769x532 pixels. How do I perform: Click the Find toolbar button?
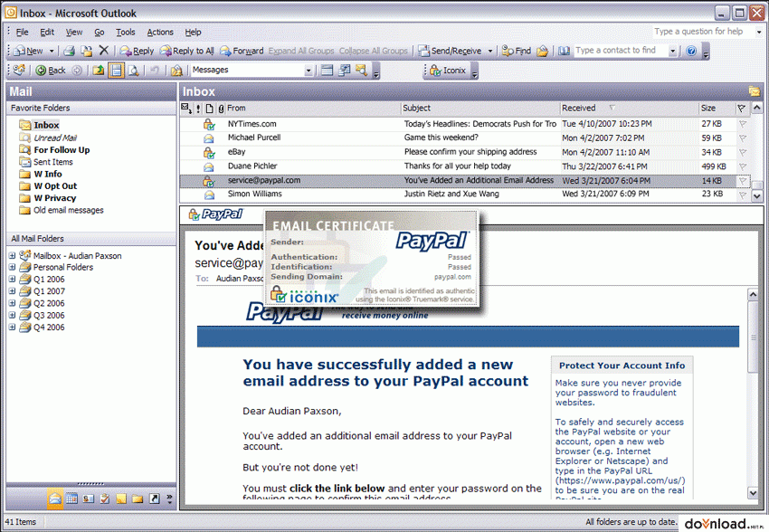tap(517, 51)
